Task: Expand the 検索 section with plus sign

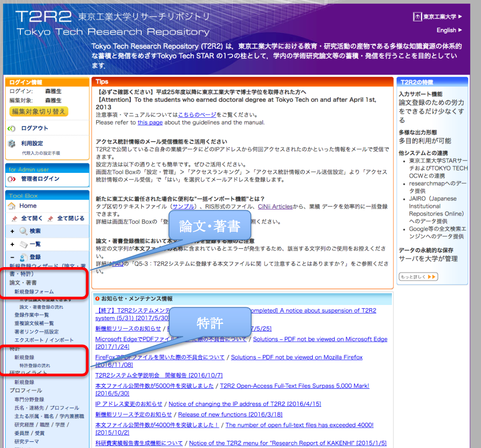Action: [x=12, y=232]
